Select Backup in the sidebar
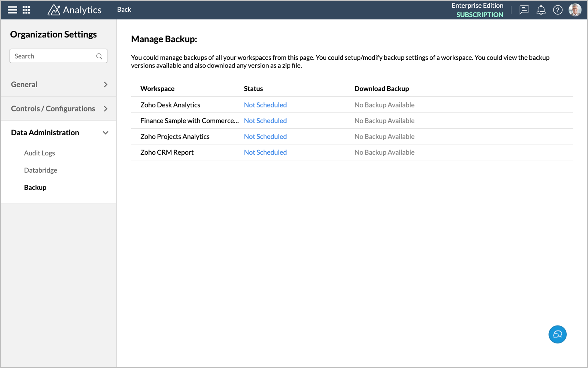Screen dimensions: 588x368 [35, 187]
